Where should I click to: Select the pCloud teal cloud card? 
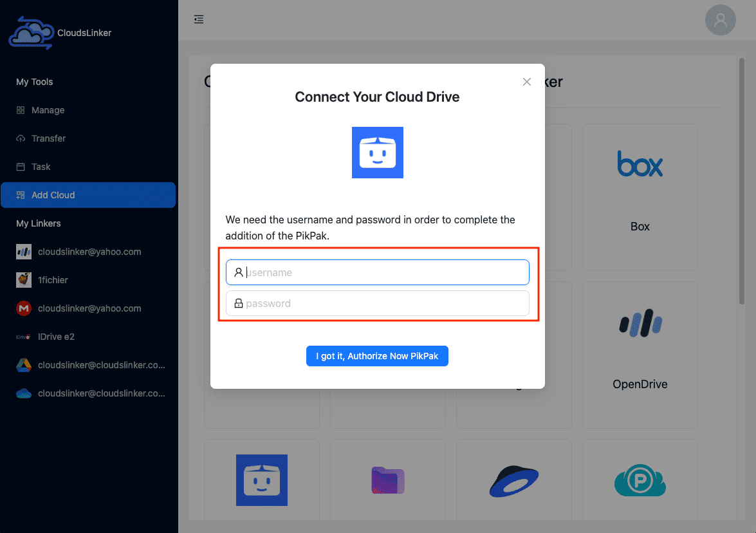click(x=640, y=480)
